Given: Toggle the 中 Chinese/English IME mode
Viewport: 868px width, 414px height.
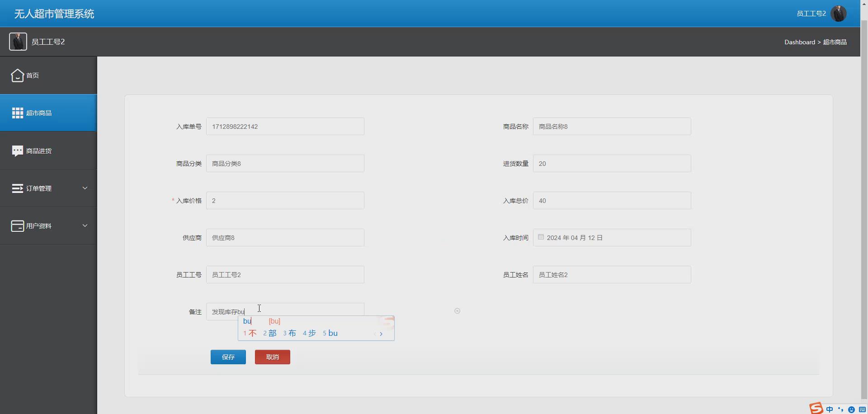Looking at the screenshot, I should point(830,409).
